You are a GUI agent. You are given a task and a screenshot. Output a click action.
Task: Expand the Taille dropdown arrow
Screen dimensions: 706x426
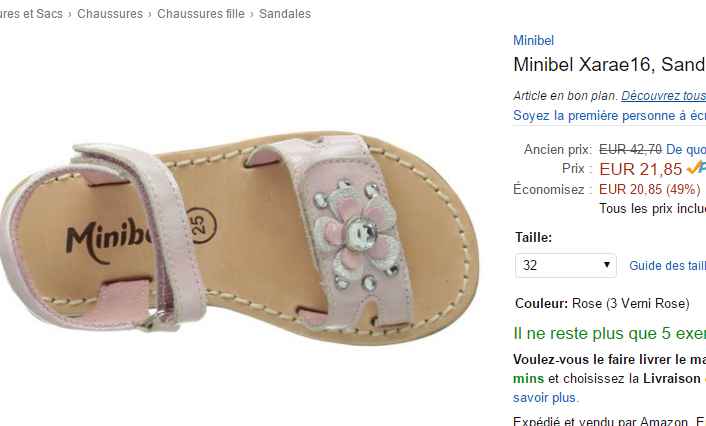point(606,265)
